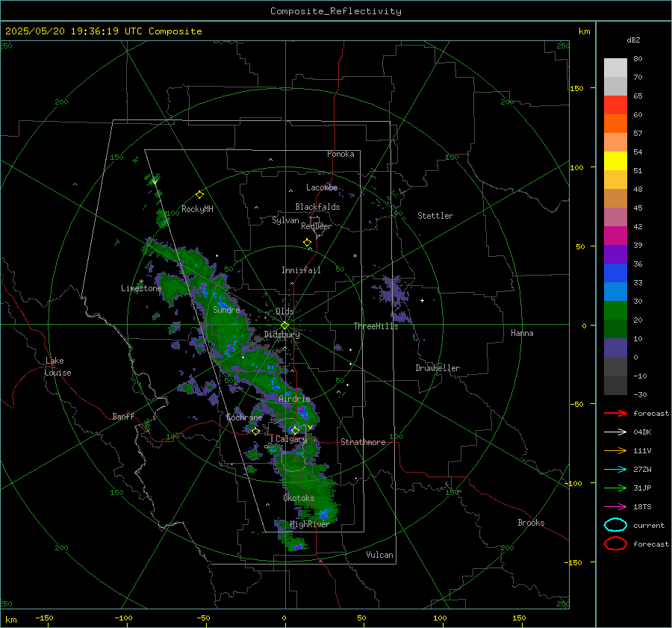Image resolution: width=672 pixels, height=628 pixels.
Task: Click the orange 111V arrow legend icon
Action: point(615,450)
